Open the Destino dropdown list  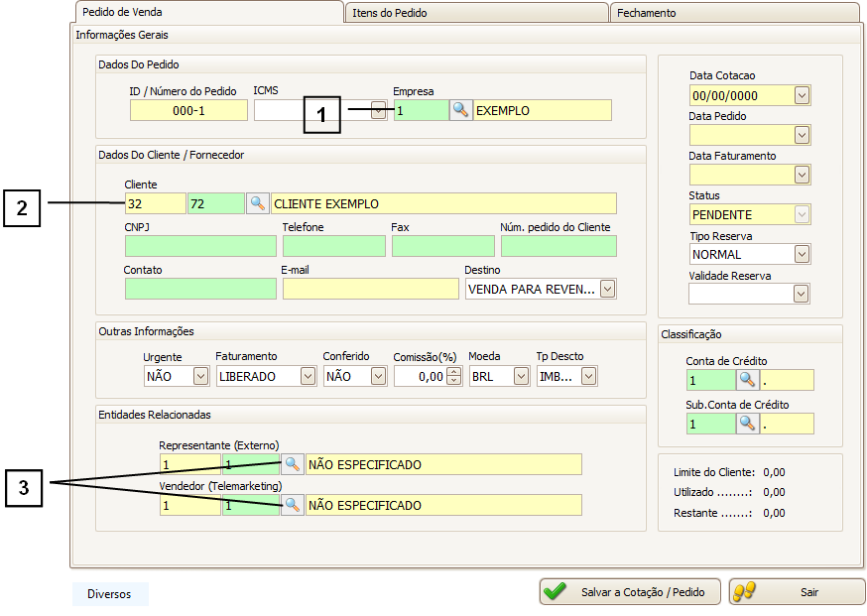click(607, 289)
